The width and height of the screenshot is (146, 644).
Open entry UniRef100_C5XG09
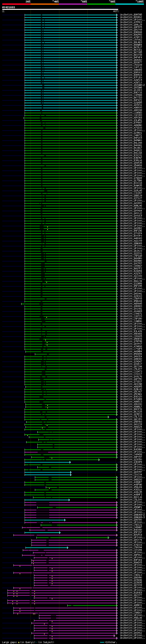pyautogui.click(x=131, y=65)
